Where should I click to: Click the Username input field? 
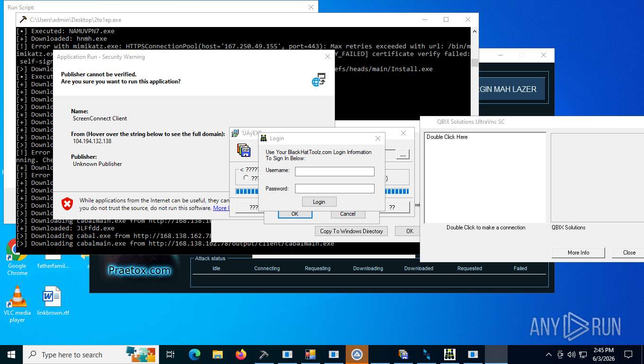(335, 171)
